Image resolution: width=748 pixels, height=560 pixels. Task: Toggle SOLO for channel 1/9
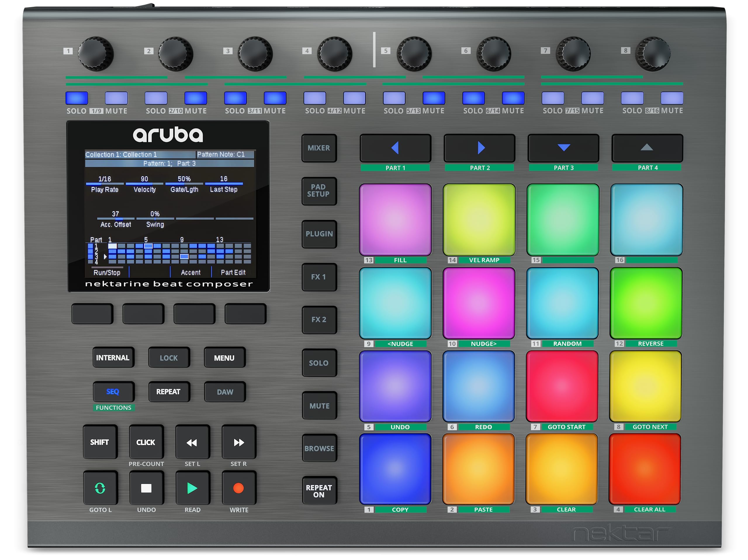tap(77, 98)
